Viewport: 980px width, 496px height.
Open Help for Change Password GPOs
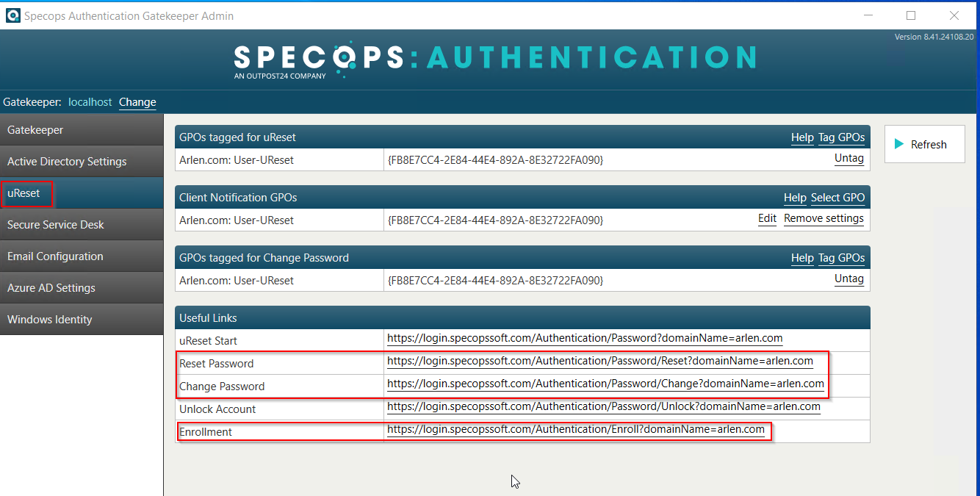tap(802, 258)
